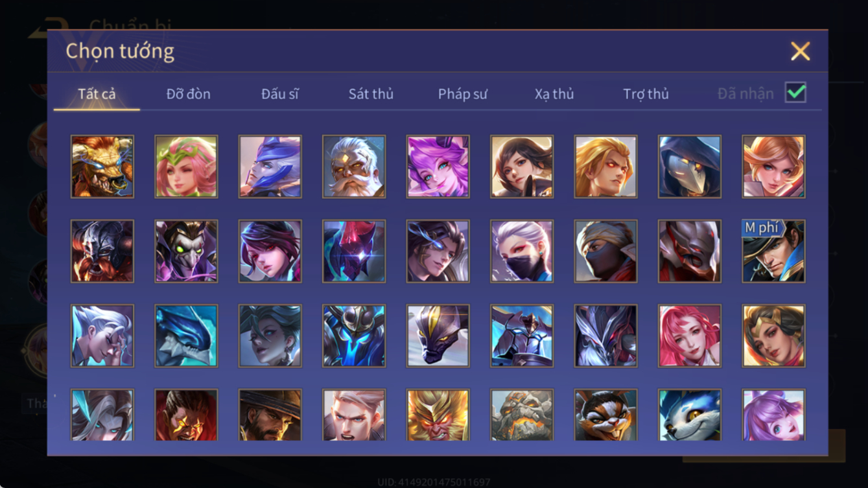Toggle the 'Đã nhận' checkbox
868x488 pixels.
(795, 93)
